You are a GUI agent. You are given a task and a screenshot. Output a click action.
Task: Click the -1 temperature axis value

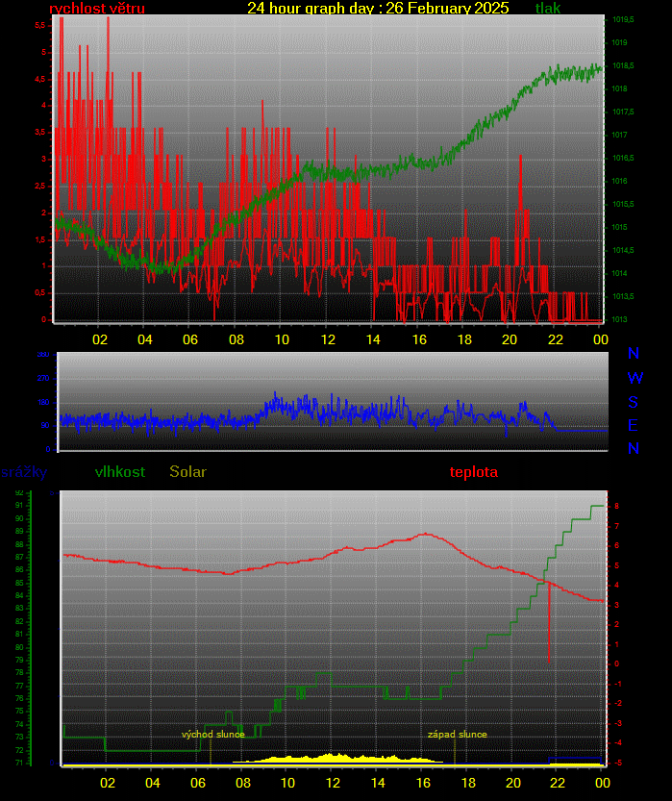[x=618, y=684]
